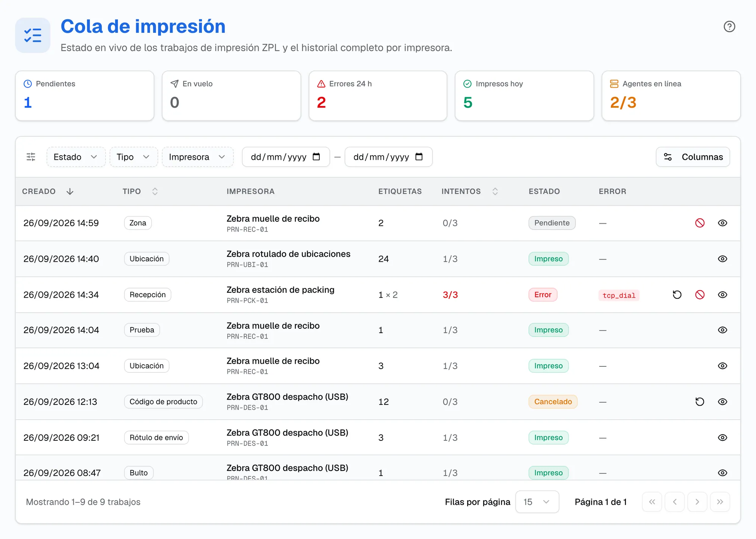Screen dimensions: 756x539
Task: Open the help icon in header
Action: coord(729,26)
